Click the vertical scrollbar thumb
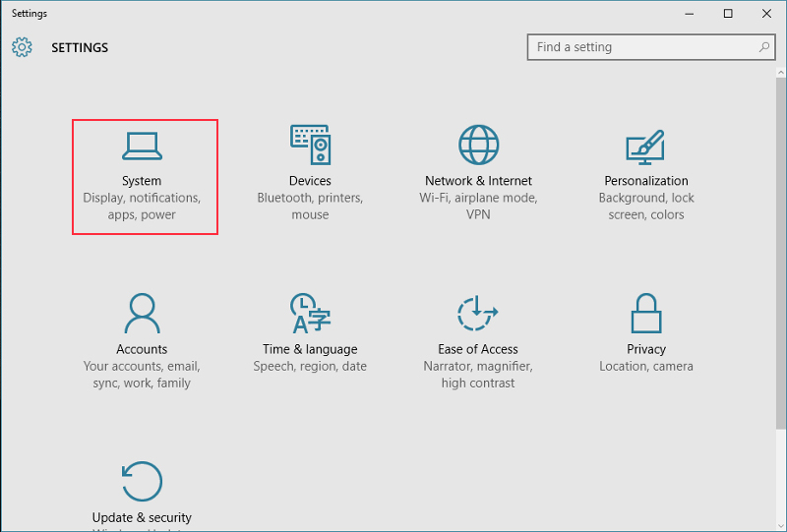Screen dimensions: 787x532 [781, 254]
